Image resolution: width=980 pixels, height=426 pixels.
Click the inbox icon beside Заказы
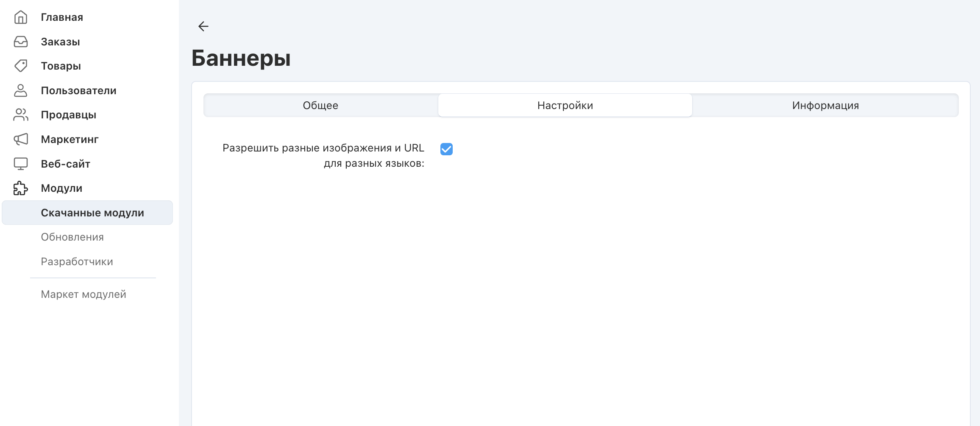point(20,42)
